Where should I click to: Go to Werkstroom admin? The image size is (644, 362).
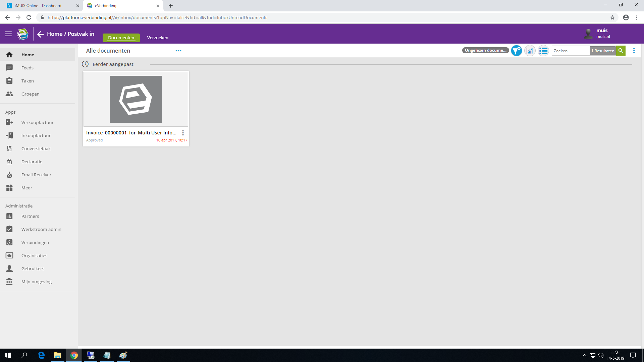[41, 229]
